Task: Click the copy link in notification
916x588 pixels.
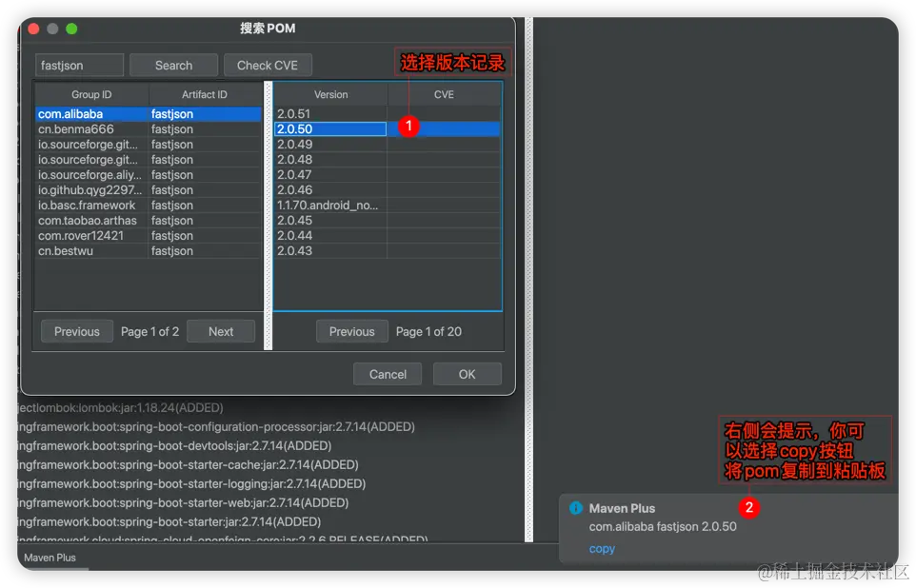Action: [x=602, y=549]
